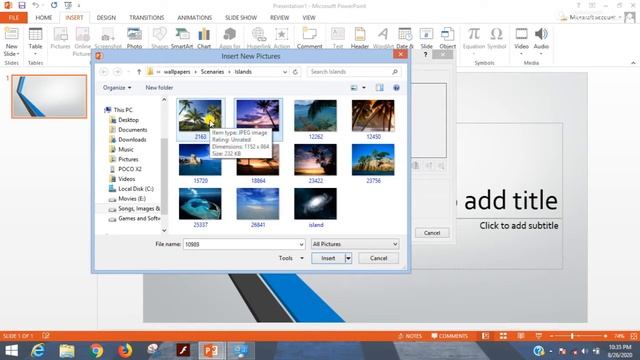The width and height of the screenshot is (640, 360).
Task: Expand the address bar path dropdown
Action: (285, 72)
